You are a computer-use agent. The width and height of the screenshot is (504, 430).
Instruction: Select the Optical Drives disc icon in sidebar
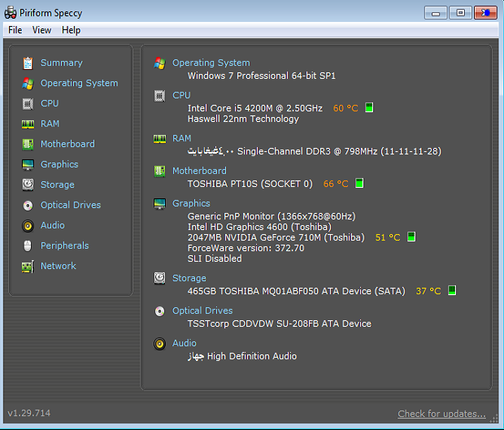[x=28, y=205]
